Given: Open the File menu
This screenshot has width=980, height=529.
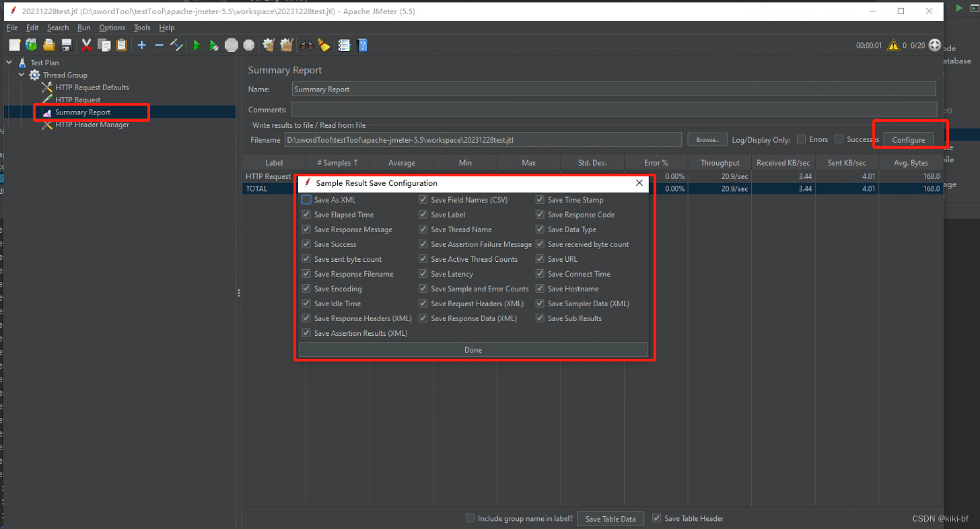Looking at the screenshot, I should tap(12, 28).
